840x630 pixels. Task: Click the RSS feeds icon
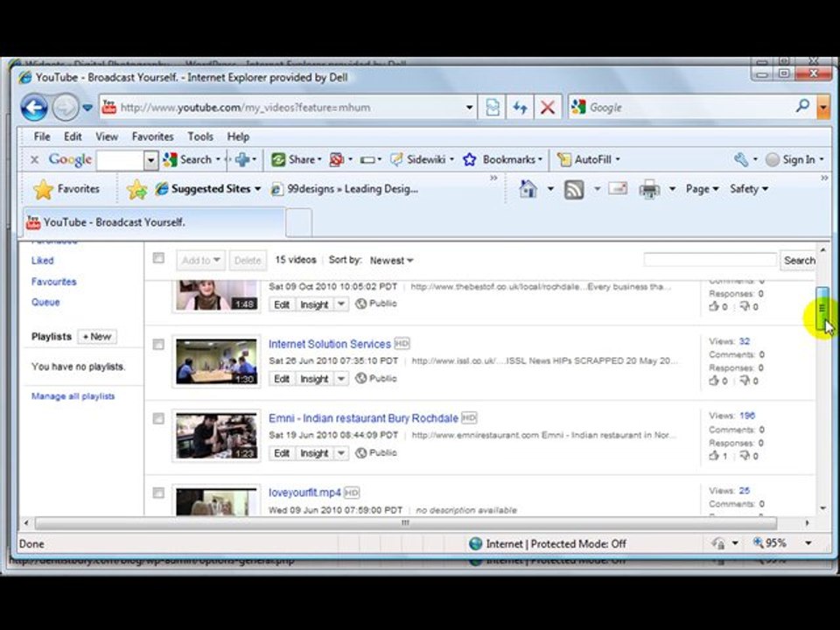coord(574,189)
